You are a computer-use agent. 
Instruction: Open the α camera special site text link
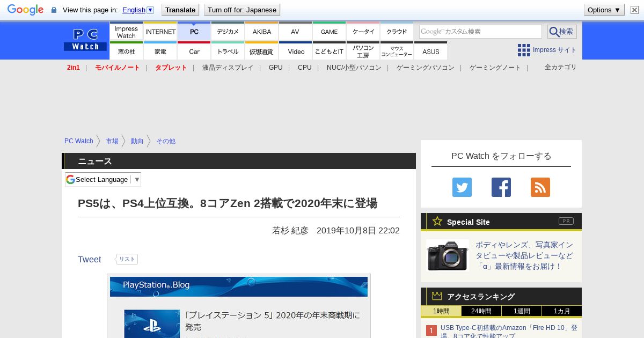tap(524, 255)
